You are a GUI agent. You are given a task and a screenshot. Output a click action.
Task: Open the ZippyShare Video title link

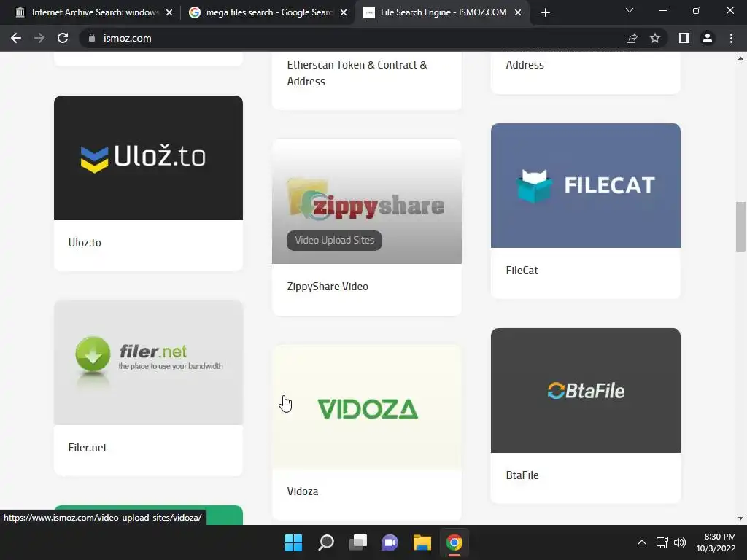tap(328, 287)
